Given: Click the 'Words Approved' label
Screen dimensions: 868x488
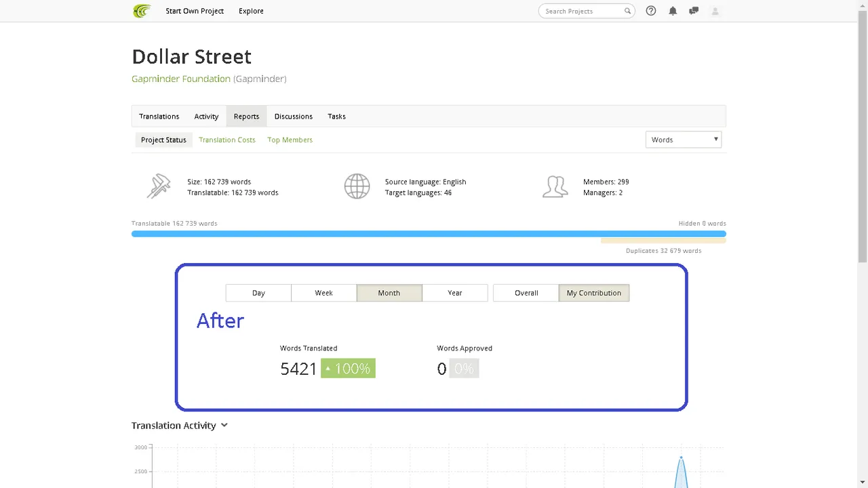Looking at the screenshot, I should [465, 348].
